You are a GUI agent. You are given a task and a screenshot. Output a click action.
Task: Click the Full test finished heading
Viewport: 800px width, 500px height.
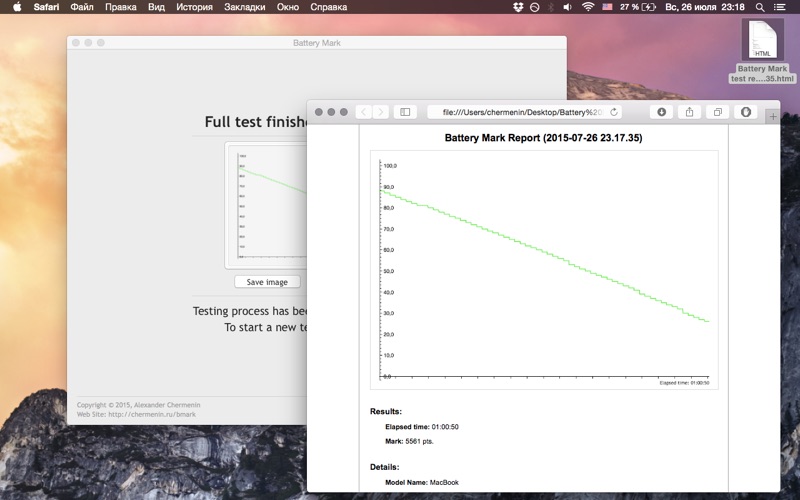click(x=255, y=121)
